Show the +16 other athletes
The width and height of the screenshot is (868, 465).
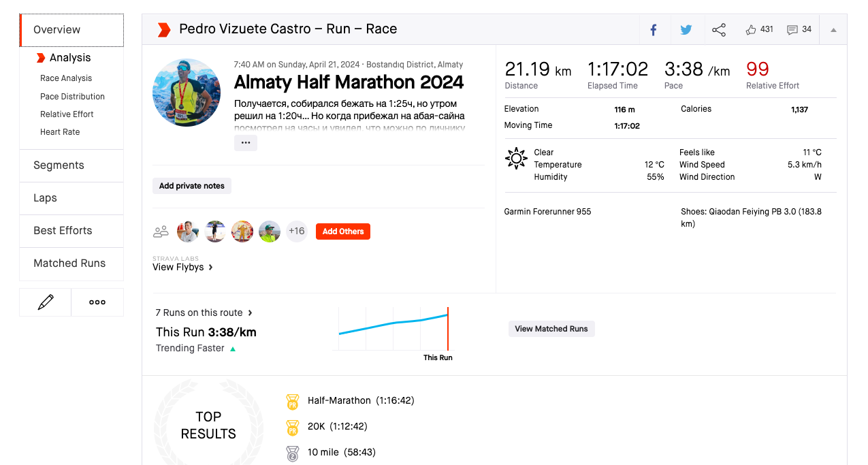point(297,231)
